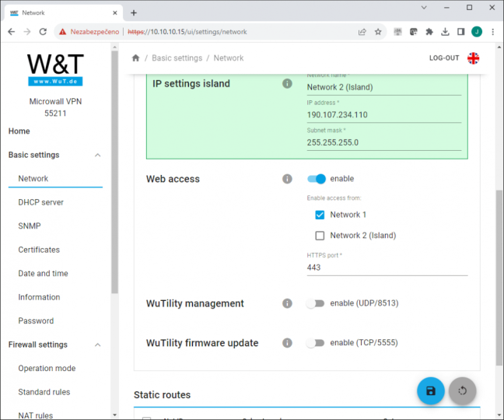The height and width of the screenshot is (420, 504).
Task: Click the gray reset/undo round button
Action: pyautogui.click(x=462, y=390)
